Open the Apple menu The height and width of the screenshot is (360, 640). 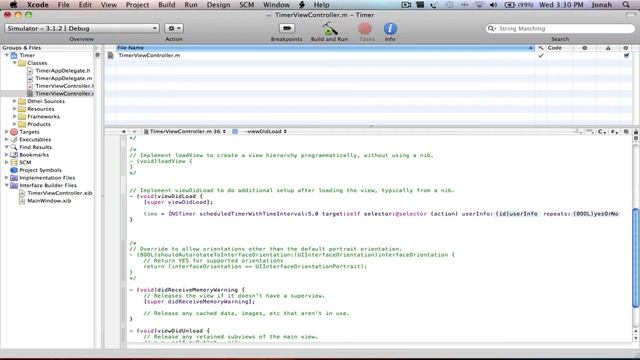[x=13, y=5]
